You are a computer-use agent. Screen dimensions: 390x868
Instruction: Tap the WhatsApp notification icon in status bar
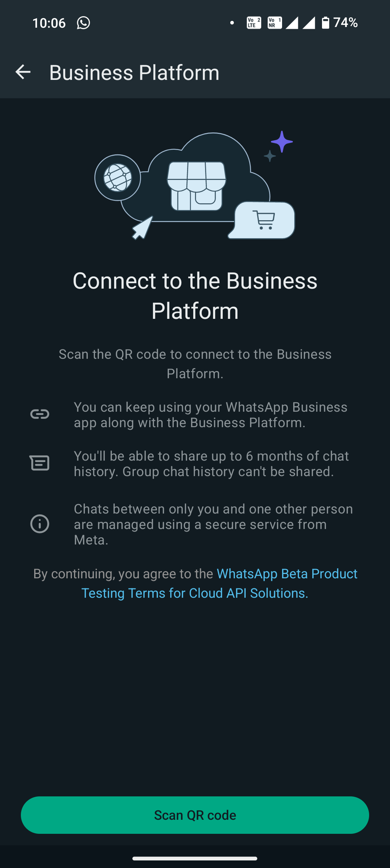tap(83, 23)
